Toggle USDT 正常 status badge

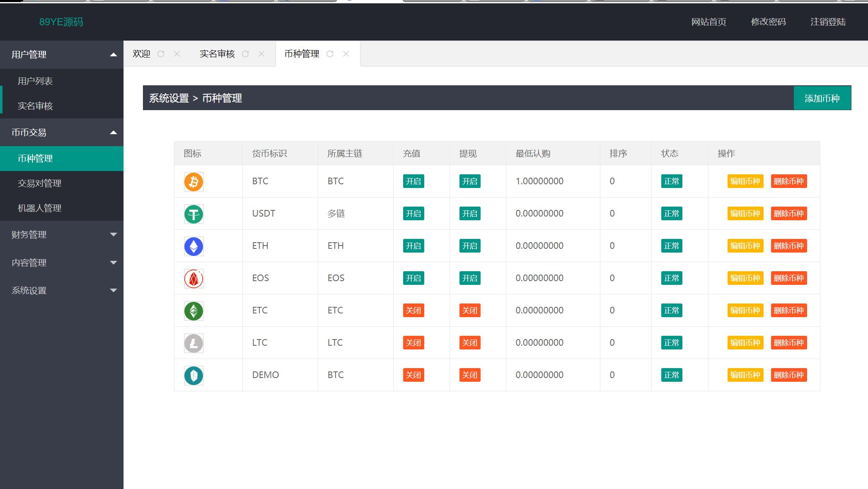(x=671, y=214)
